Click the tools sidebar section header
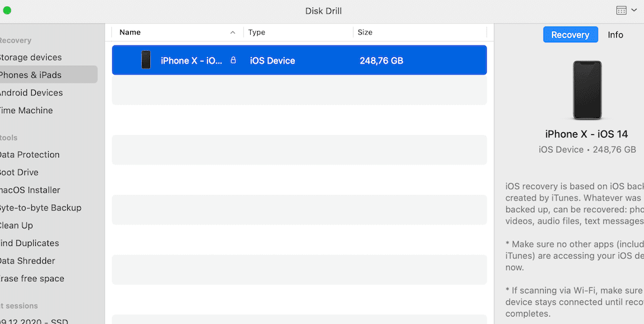 point(8,138)
